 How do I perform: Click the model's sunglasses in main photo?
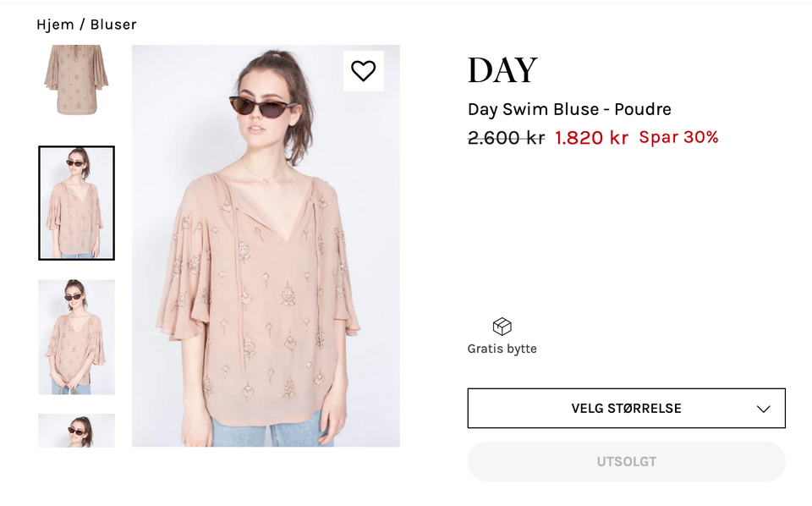262,106
